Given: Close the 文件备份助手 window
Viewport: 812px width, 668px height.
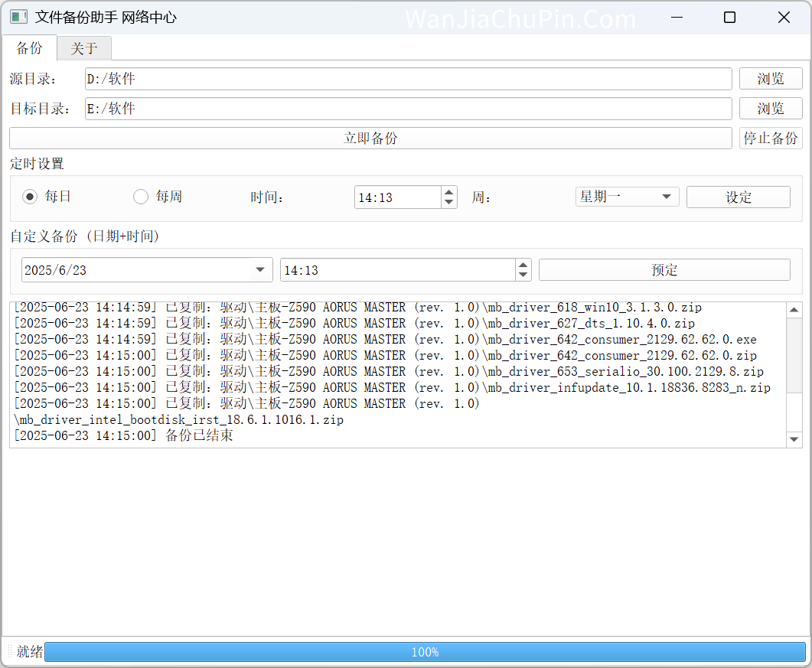Looking at the screenshot, I should pos(784,17).
